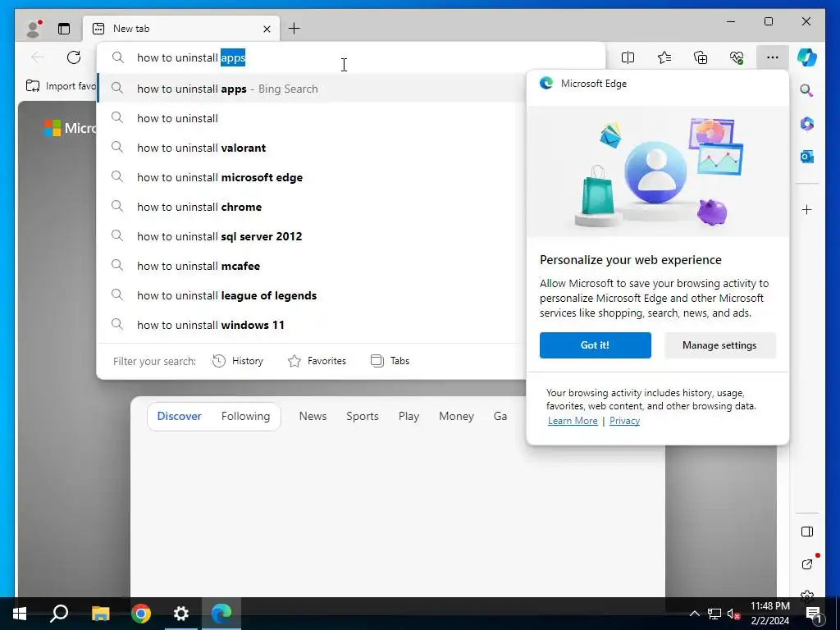Select 'how to uninstall league of legends' suggestion
Image resolution: width=840 pixels, height=630 pixels.
311,295
